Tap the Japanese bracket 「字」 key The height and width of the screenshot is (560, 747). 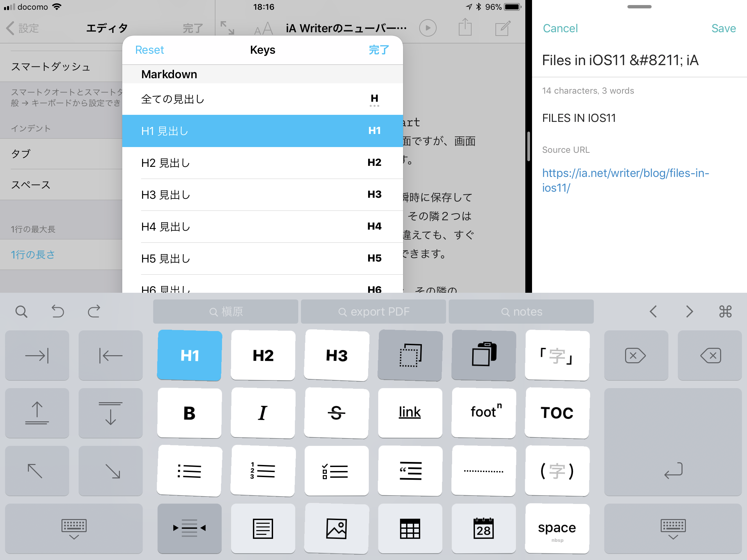tap(557, 356)
